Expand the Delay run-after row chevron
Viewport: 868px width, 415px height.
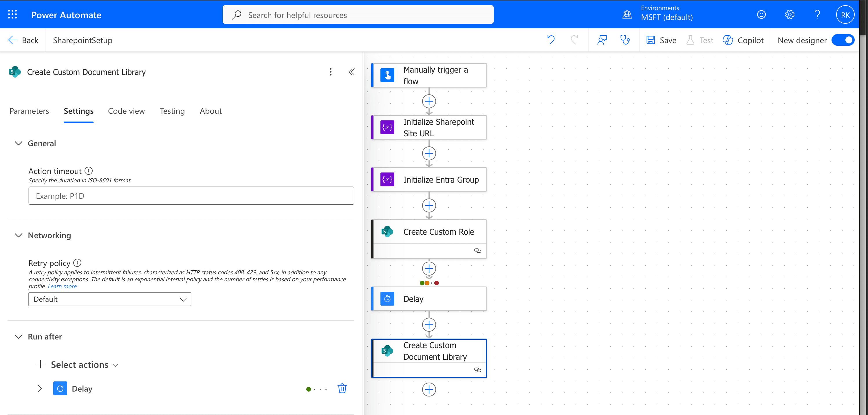[x=39, y=388]
